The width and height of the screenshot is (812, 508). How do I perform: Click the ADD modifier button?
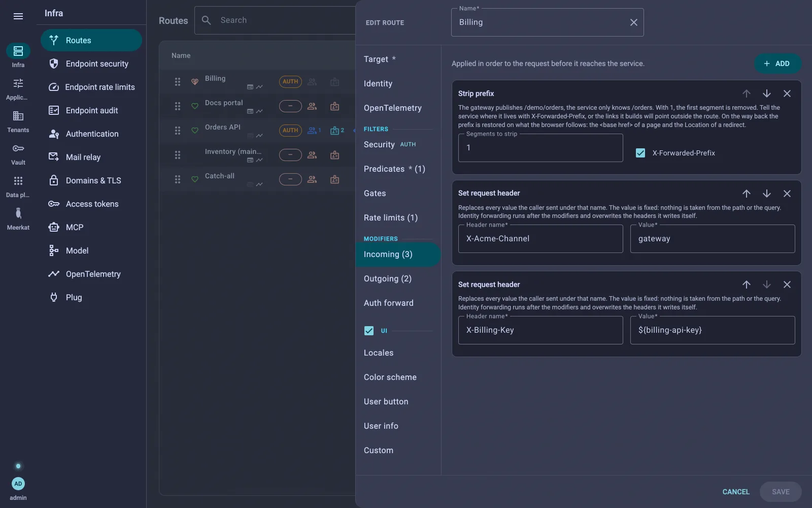pyautogui.click(x=777, y=63)
